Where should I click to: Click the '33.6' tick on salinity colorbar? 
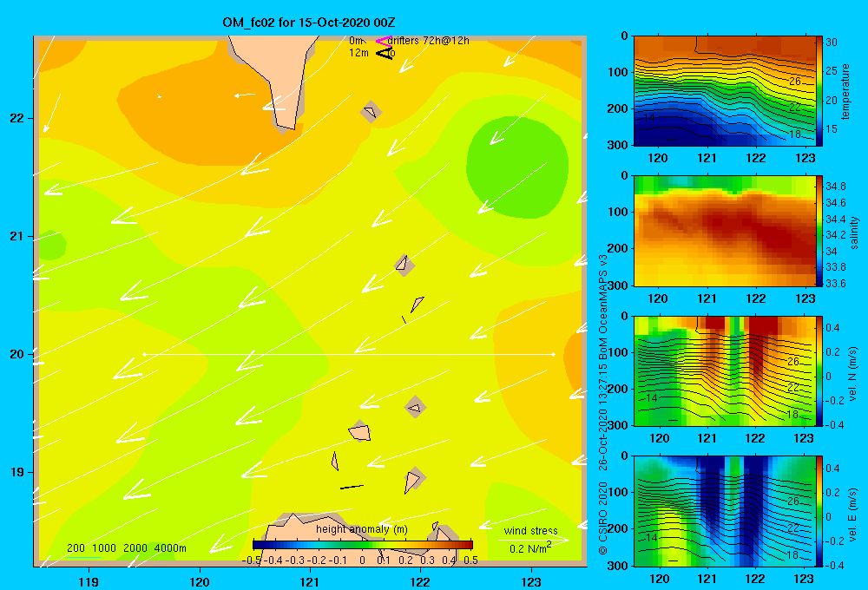click(835, 284)
